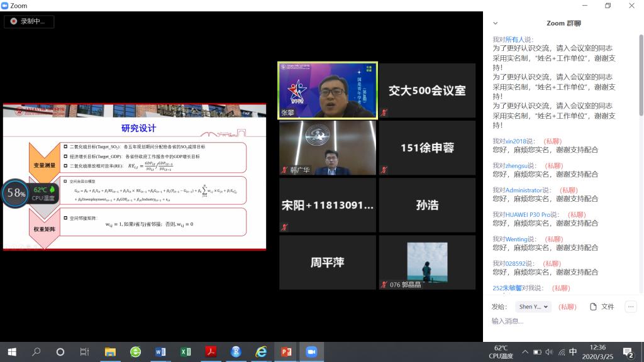
Task: Click the 文件 file attach icon in chat
Action: point(602,307)
